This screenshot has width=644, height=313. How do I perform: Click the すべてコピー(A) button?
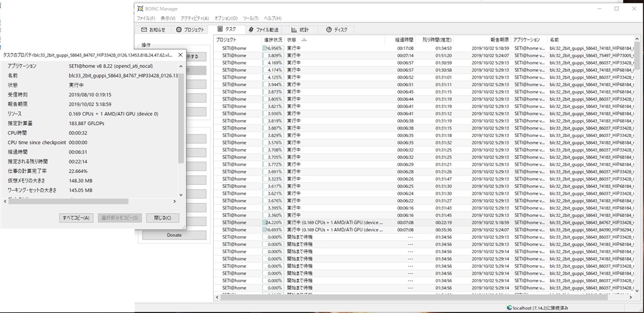76,217
